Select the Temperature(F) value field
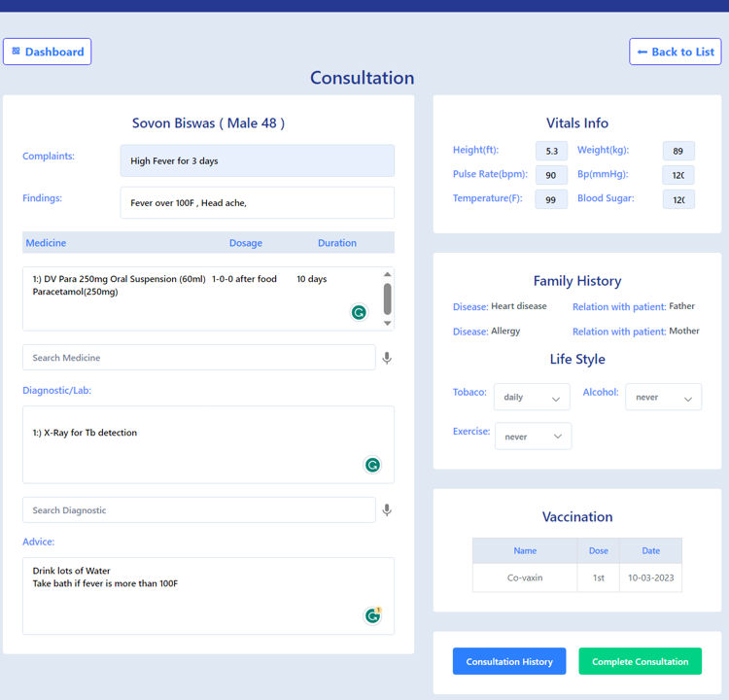The image size is (729, 700). point(551,199)
